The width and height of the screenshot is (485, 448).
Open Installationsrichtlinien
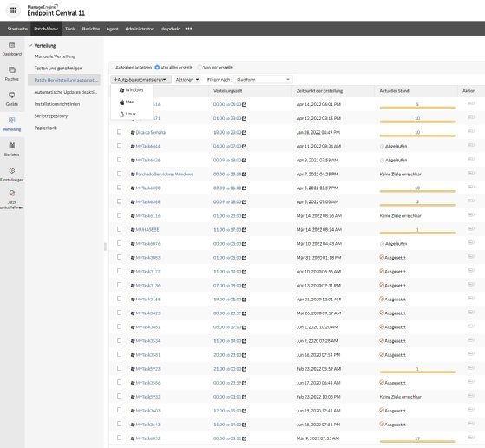(57, 104)
